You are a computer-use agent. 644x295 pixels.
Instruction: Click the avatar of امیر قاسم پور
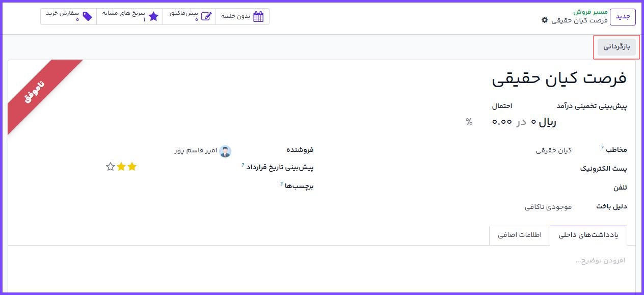click(225, 151)
